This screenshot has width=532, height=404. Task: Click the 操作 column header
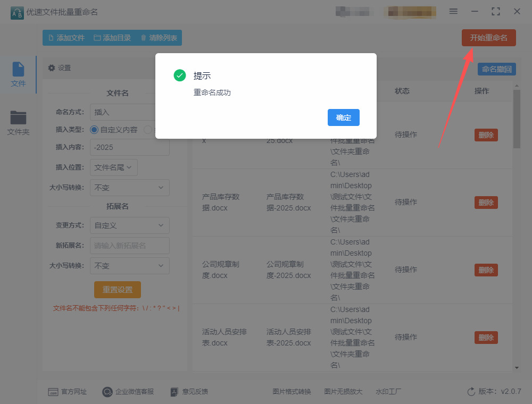tap(482, 91)
